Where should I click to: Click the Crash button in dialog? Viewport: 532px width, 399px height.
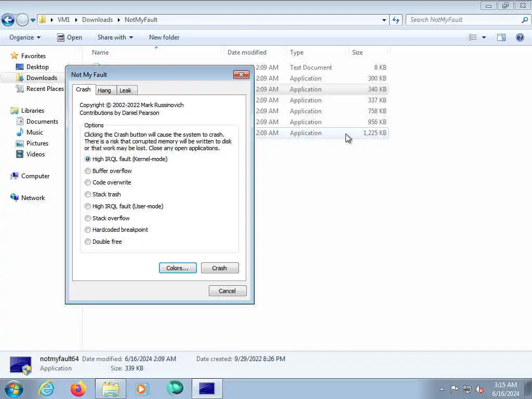pos(220,268)
